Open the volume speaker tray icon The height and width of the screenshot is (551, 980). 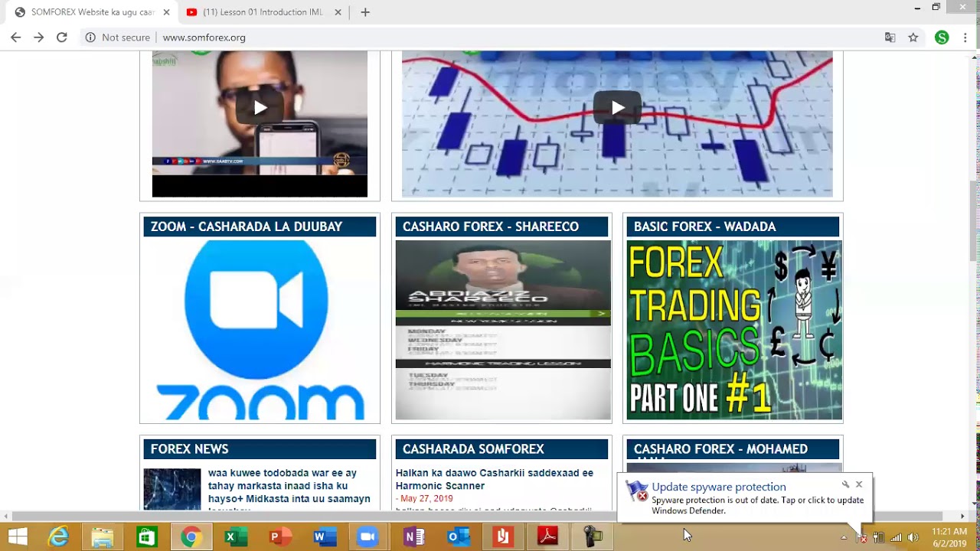point(913,537)
